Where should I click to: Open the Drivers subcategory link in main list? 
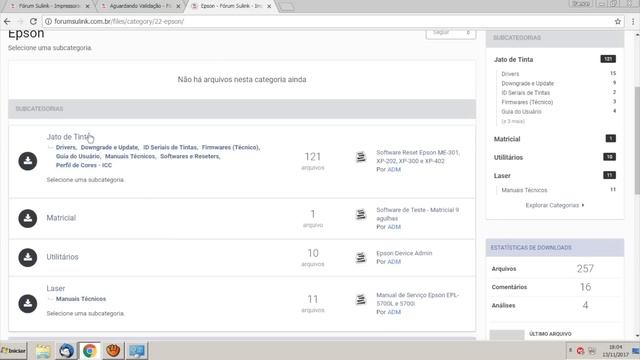(x=66, y=147)
